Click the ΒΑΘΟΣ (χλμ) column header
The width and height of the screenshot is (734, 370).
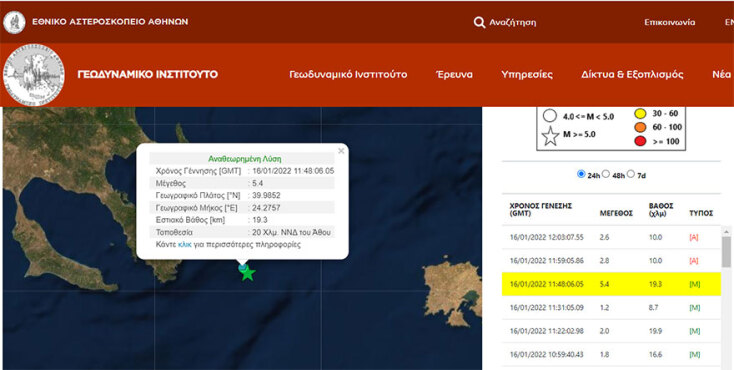tap(661, 209)
